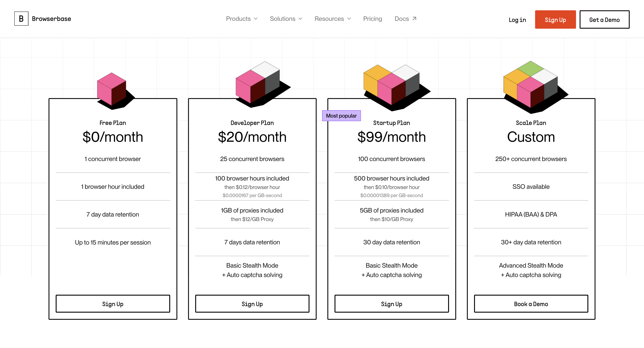Click the Get a Demo button
This screenshot has height=348, width=644.
(604, 20)
